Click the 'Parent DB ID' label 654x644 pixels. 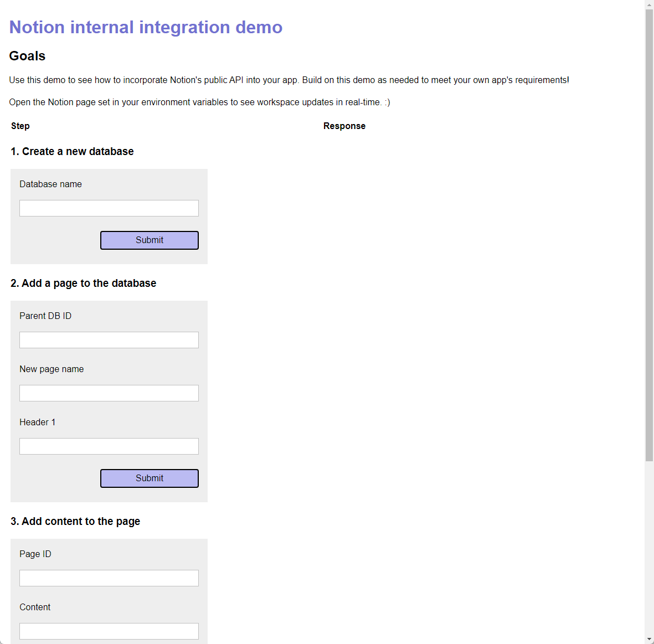click(45, 316)
